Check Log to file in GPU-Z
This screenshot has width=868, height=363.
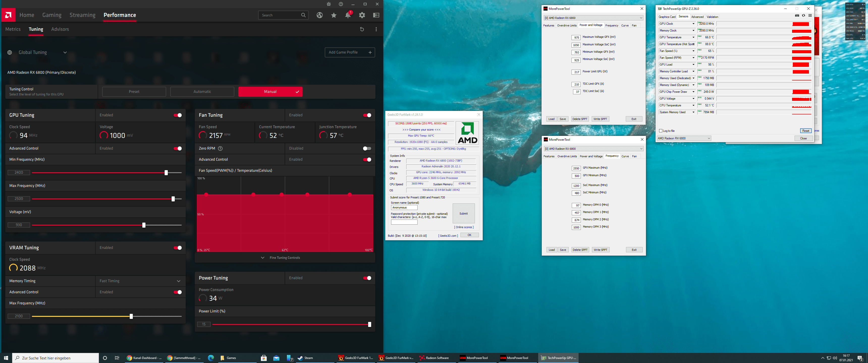tap(660, 131)
